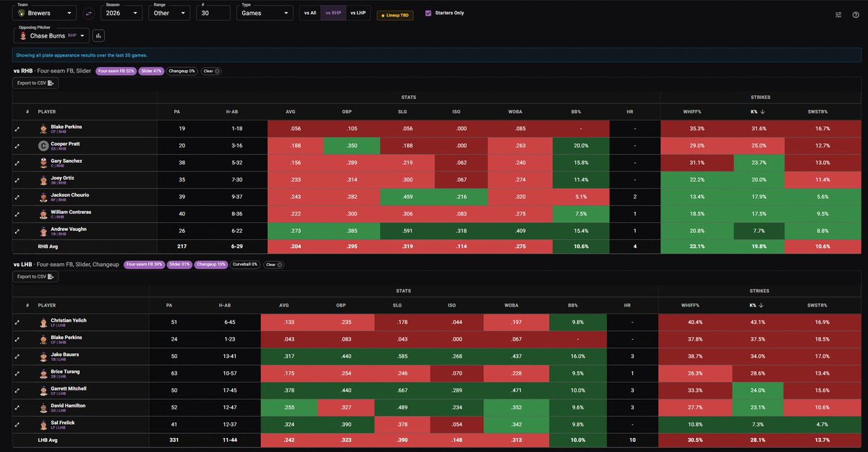Screen dimensions: 868x452
Task: Expand Sal Frelick's row details
Action: [x=17, y=424]
